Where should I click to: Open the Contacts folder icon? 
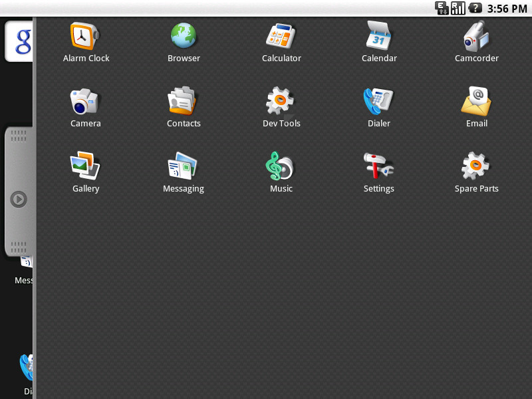click(182, 101)
